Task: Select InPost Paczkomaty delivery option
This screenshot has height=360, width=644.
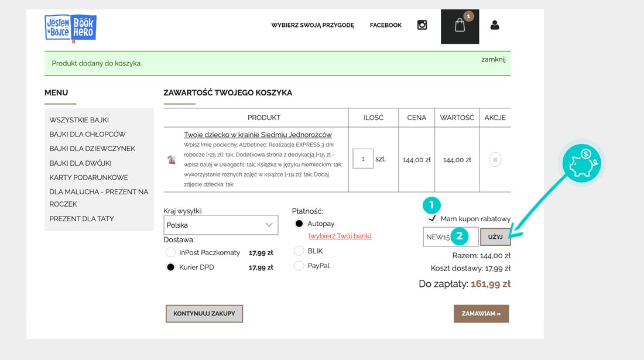Action: [x=171, y=252]
